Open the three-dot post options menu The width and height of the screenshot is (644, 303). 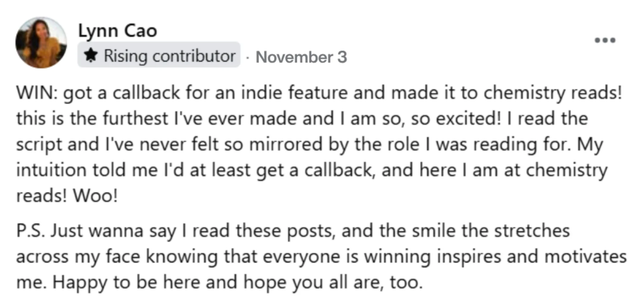tap(605, 40)
